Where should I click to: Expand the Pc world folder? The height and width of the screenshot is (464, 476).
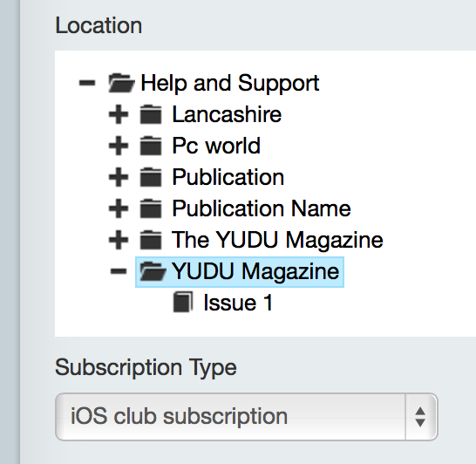coord(119,146)
